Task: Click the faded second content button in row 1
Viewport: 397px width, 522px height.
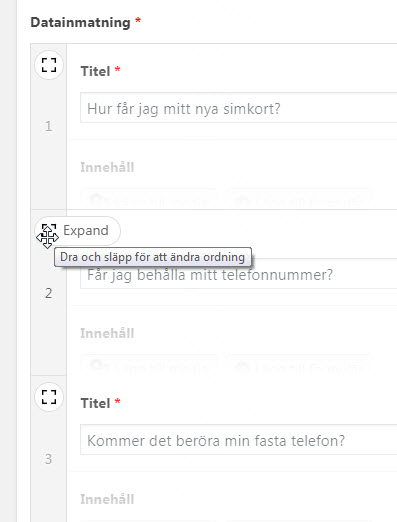Action: point(298,199)
